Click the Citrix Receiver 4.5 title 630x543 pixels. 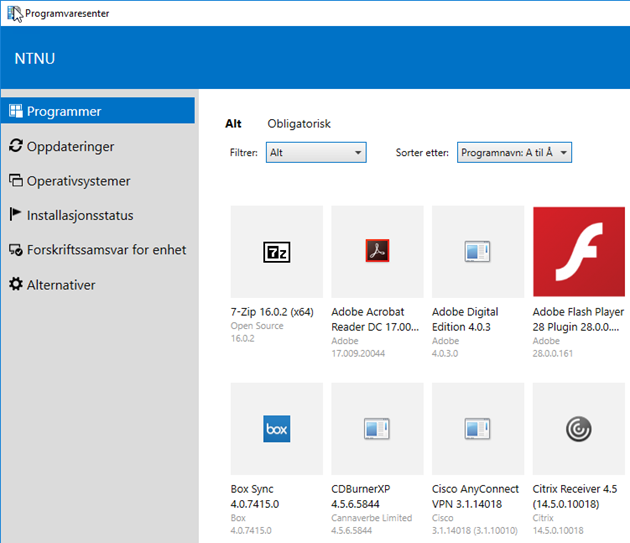tap(575, 496)
